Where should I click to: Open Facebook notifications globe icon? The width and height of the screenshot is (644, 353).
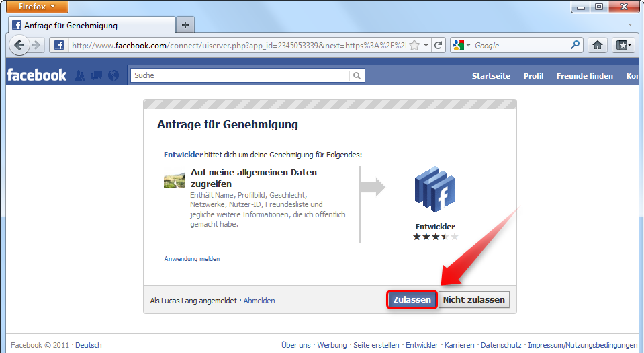(x=113, y=75)
